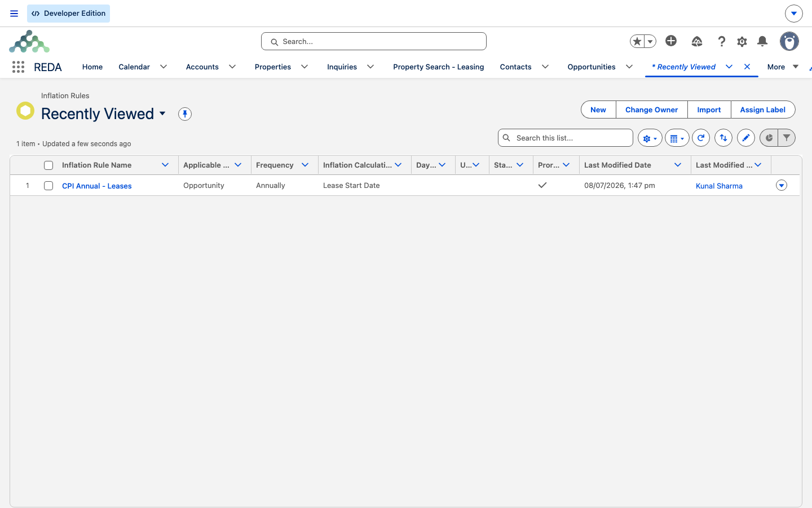Open row actions dropdown for CPI Annual - Leases

(x=782, y=185)
